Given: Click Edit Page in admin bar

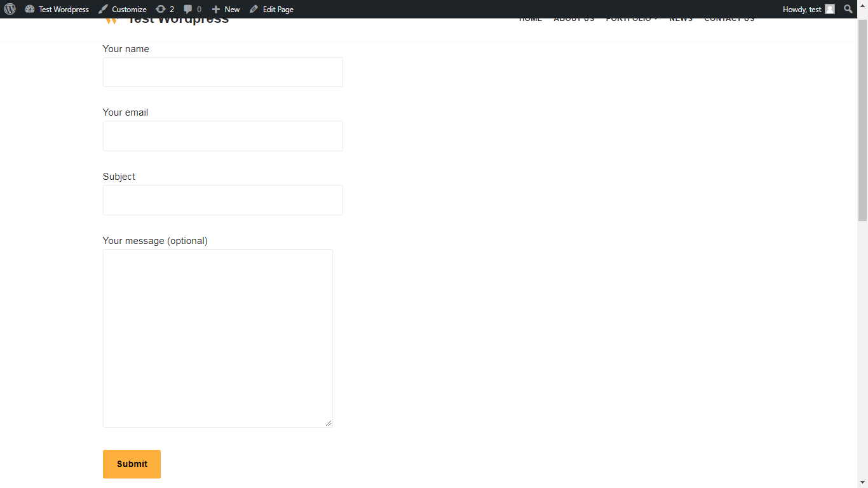Looking at the screenshot, I should (271, 9).
